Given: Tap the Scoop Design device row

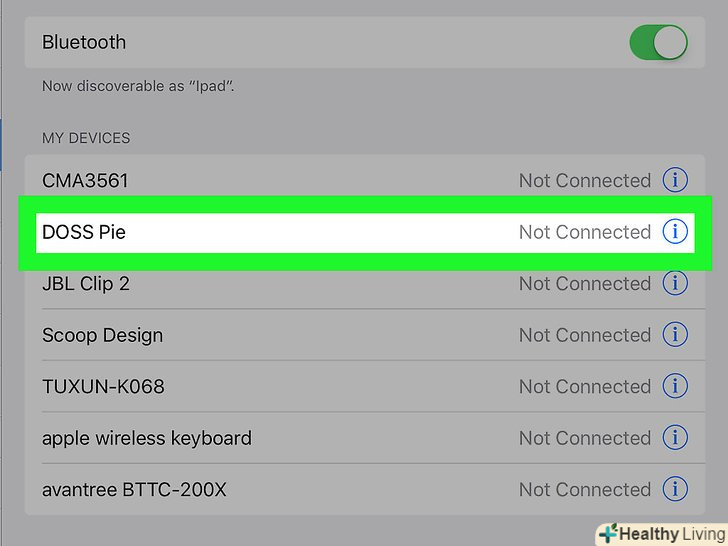Looking at the screenshot, I should pos(102,335).
